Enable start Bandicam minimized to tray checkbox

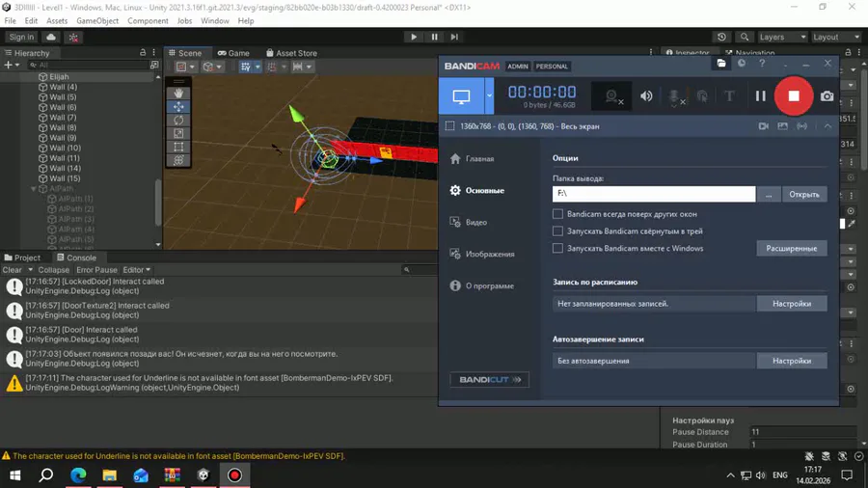[557, 230]
